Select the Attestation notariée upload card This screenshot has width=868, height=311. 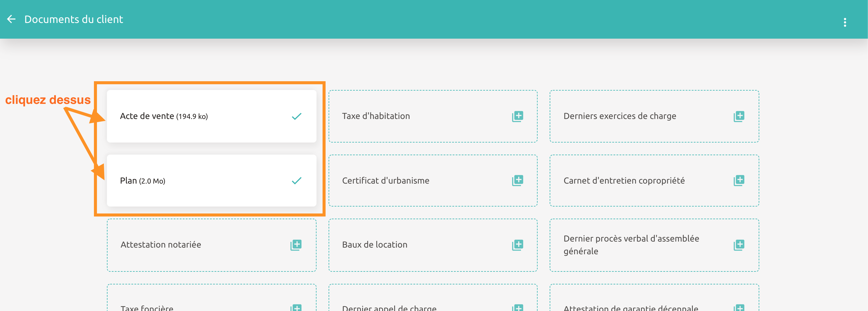click(x=212, y=245)
